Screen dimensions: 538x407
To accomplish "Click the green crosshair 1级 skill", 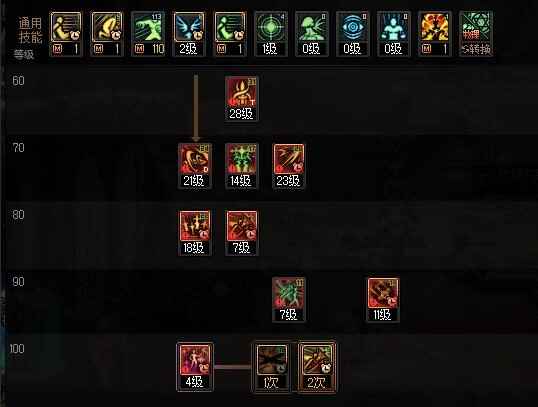I will (271, 34).
